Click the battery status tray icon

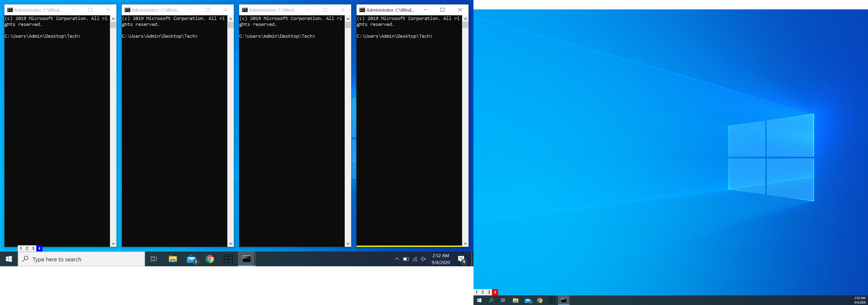click(406, 259)
